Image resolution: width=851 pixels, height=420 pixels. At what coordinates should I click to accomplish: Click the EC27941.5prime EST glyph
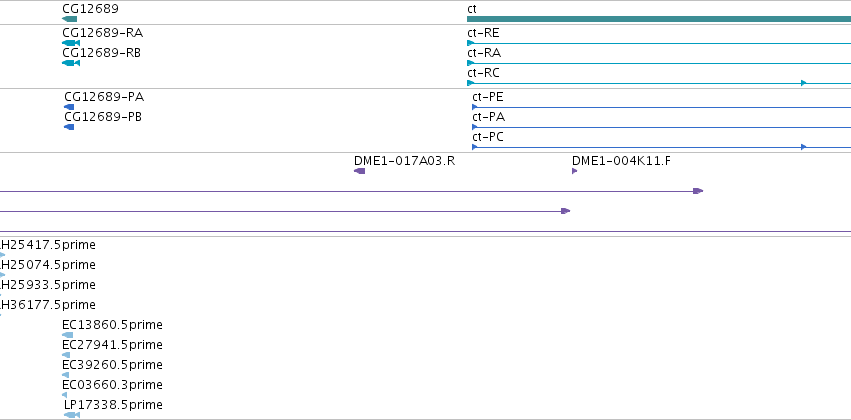tap(66, 355)
